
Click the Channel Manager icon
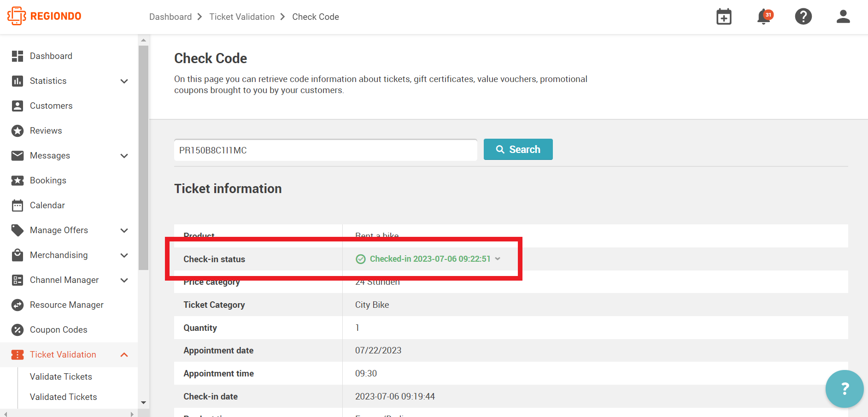pyautogui.click(x=18, y=280)
